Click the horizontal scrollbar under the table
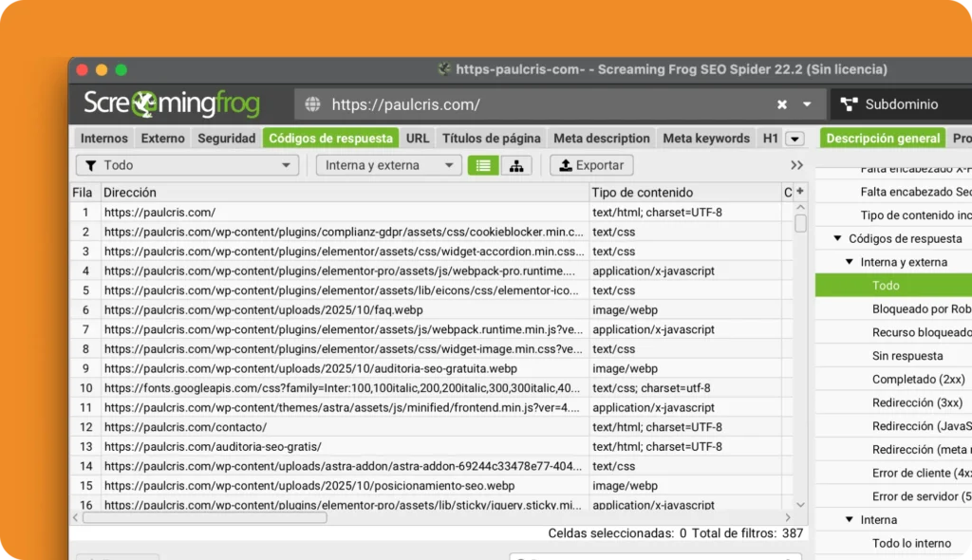The width and height of the screenshot is (972, 560). point(204,517)
